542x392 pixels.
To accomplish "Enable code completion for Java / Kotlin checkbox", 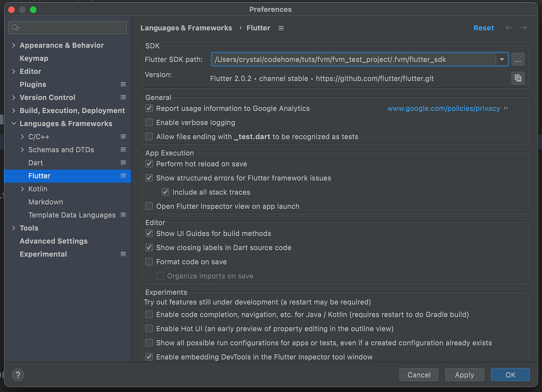I will pyautogui.click(x=149, y=315).
